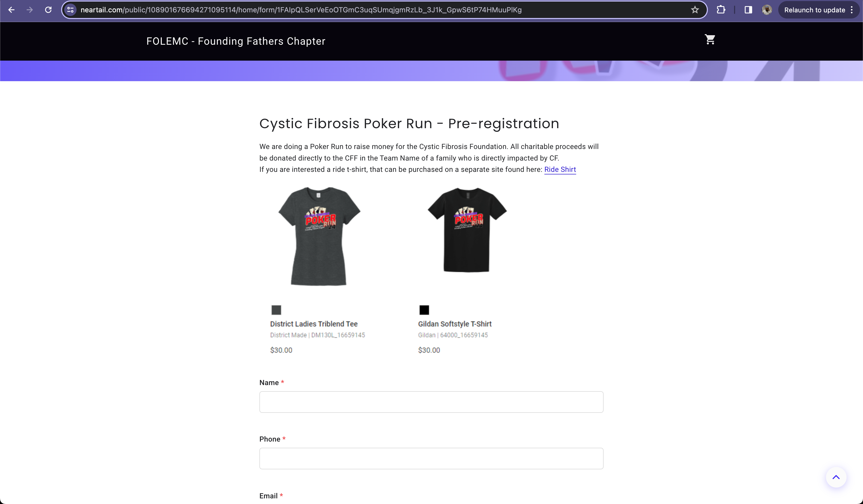
Task: Open the browser extensions puzzle icon
Action: tap(721, 10)
